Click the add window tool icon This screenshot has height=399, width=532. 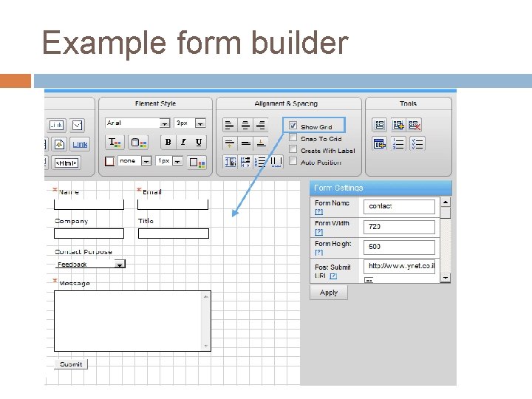379,143
